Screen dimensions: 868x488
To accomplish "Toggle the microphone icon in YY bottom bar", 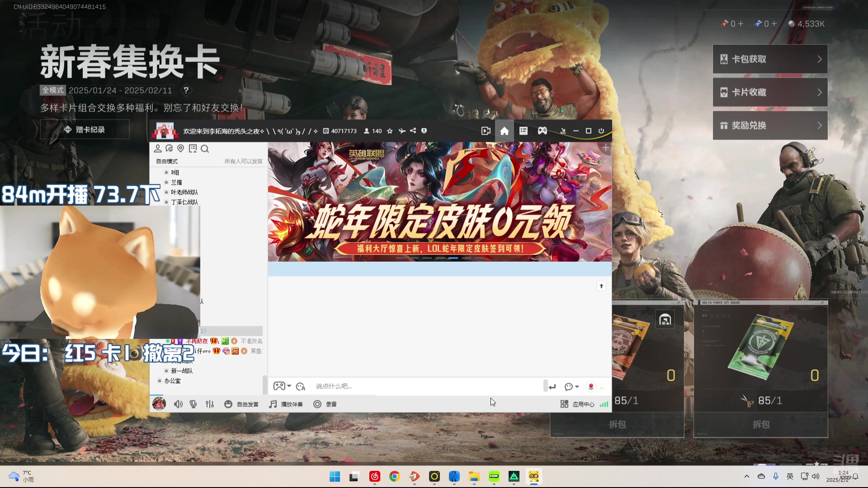I will click(193, 404).
